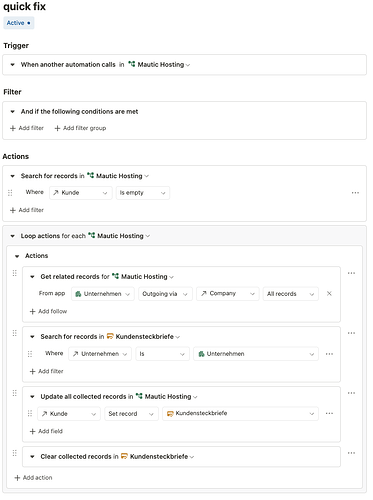Viewport: 373px width, 500px height.
Task: Click the Active status badge
Action: point(19,23)
